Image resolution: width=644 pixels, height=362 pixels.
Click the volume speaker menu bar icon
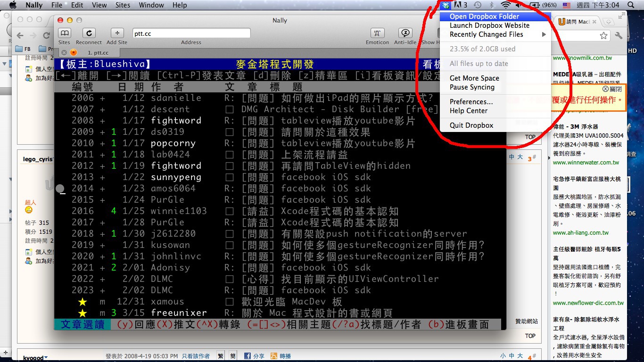(x=519, y=5)
